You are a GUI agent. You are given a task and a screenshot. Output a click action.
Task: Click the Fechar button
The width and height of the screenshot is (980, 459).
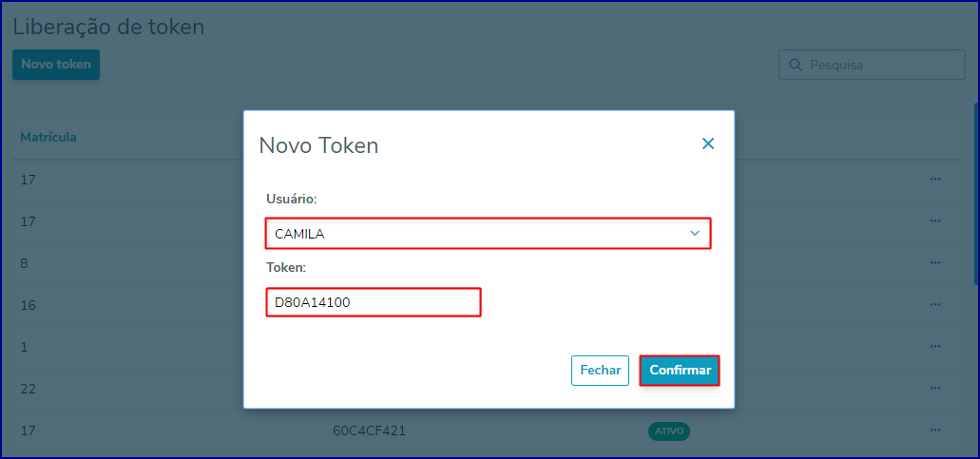pyautogui.click(x=600, y=371)
